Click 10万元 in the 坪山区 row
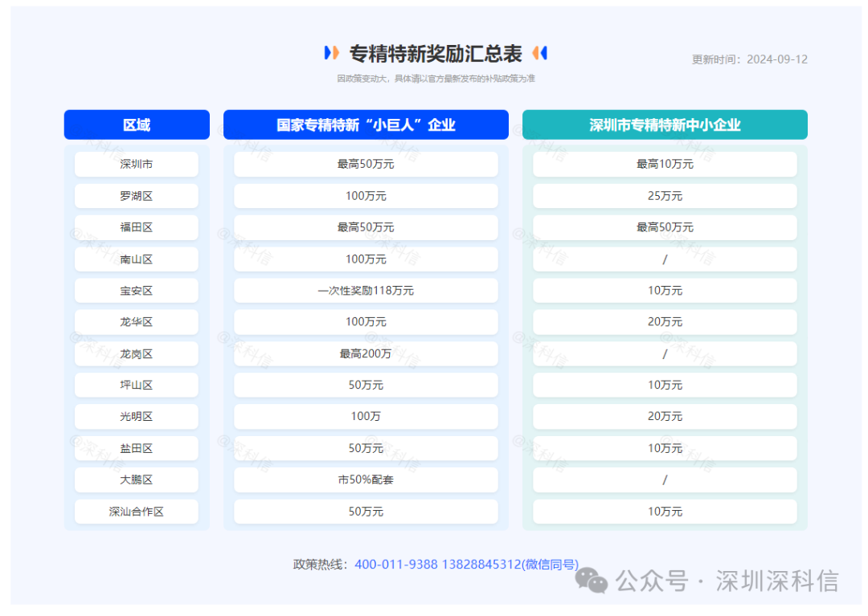The width and height of the screenshot is (868, 616). [x=665, y=385]
